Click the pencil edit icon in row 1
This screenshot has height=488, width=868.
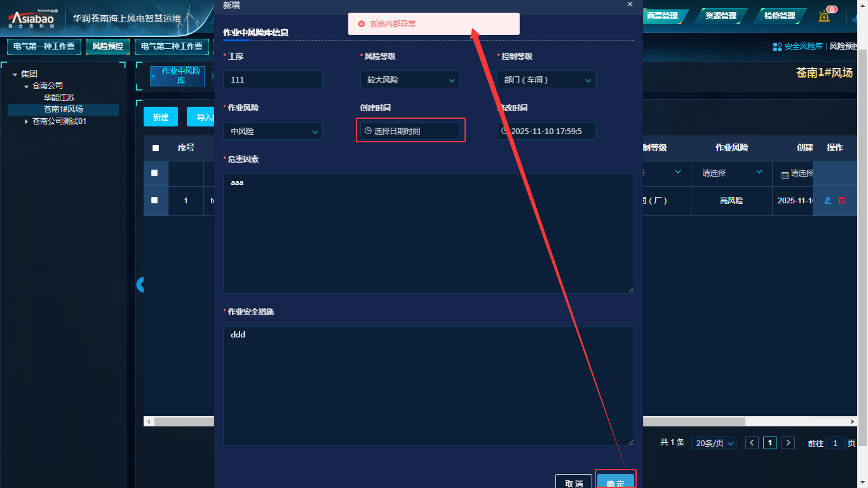(x=827, y=201)
